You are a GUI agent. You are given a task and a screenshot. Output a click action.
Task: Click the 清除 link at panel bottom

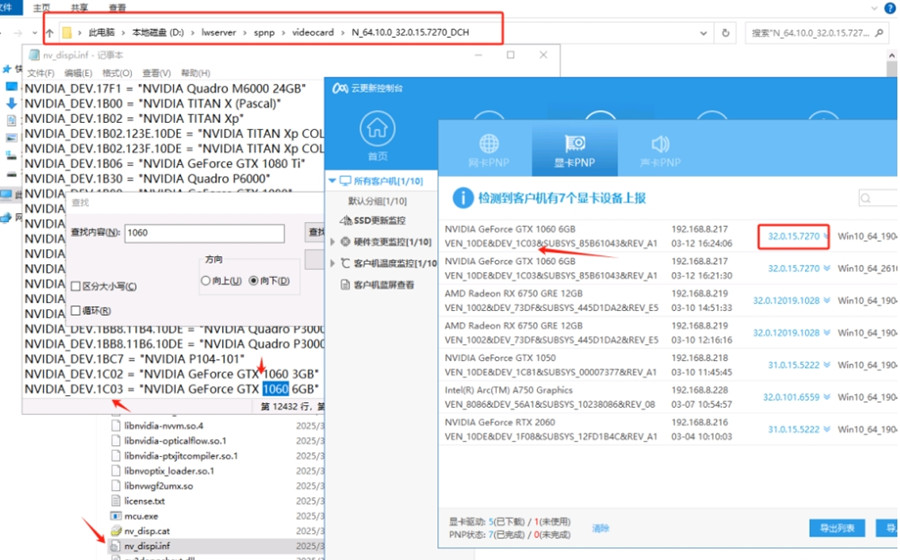coord(600,528)
